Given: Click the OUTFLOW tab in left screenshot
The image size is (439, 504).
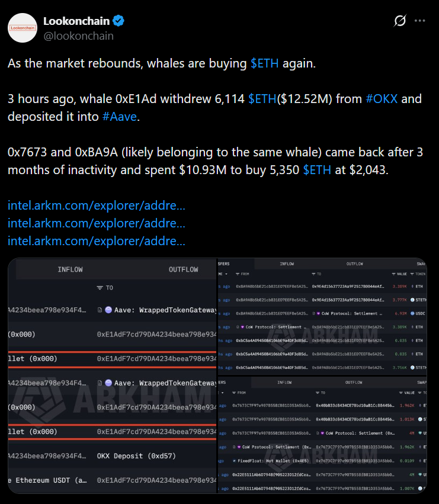Looking at the screenshot, I should tap(183, 269).
